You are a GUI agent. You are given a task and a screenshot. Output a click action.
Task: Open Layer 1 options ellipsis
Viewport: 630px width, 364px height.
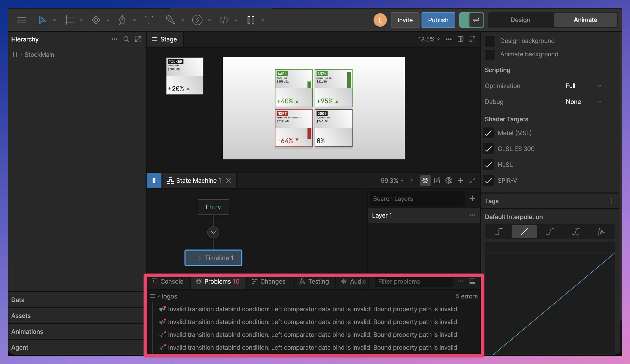tap(472, 215)
